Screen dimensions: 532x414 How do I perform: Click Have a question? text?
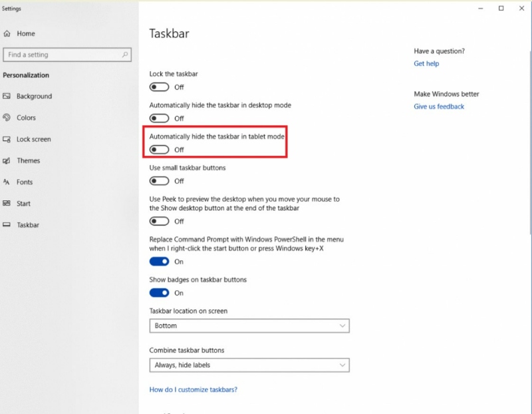coord(439,51)
